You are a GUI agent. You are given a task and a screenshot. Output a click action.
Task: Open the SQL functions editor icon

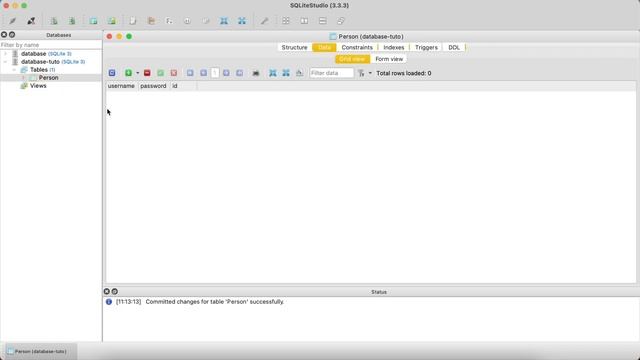point(169,21)
